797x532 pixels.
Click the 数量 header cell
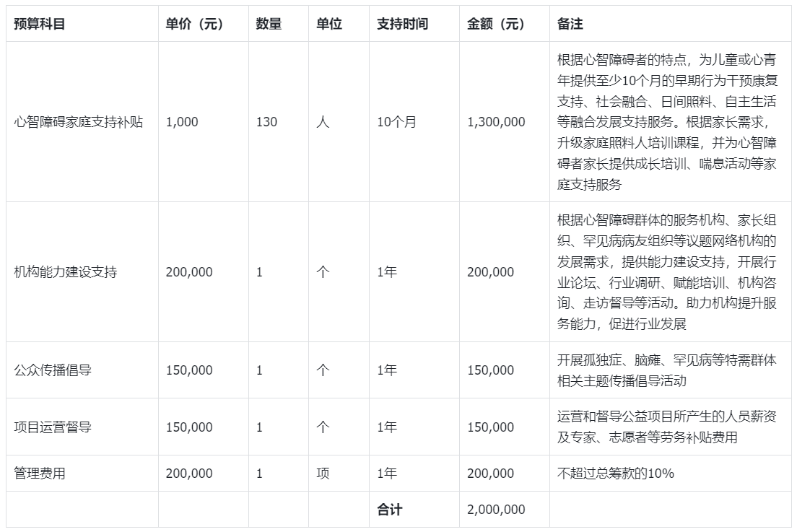(269, 25)
